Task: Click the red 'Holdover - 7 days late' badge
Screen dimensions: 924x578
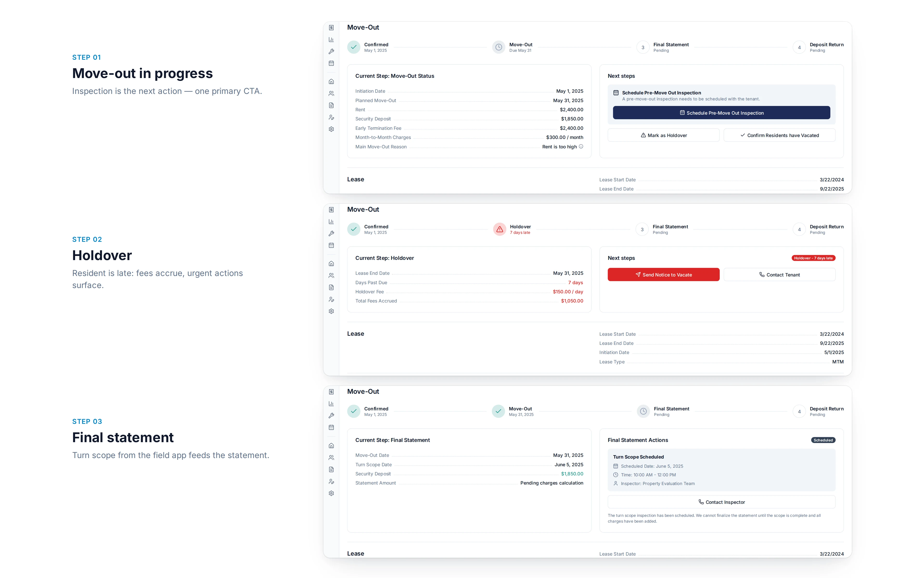Action: [813, 258]
